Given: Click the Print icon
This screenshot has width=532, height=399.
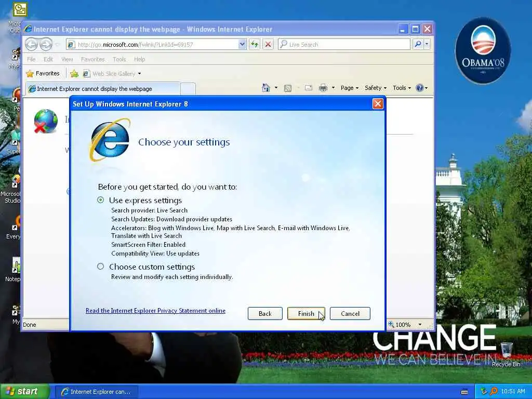Looking at the screenshot, I should (323, 88).
